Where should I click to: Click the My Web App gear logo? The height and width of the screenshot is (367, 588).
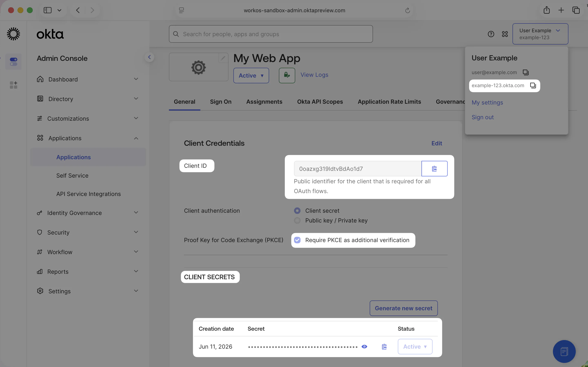(199, 67)
